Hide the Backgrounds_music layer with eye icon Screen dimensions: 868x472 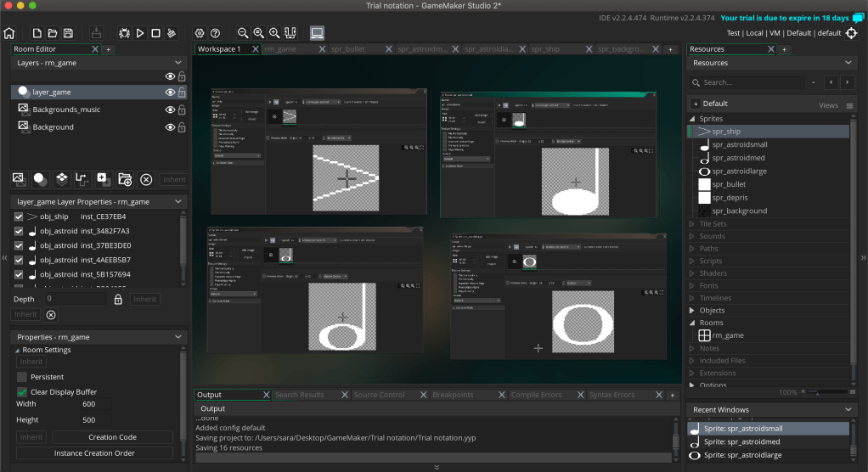coord(170,110)
